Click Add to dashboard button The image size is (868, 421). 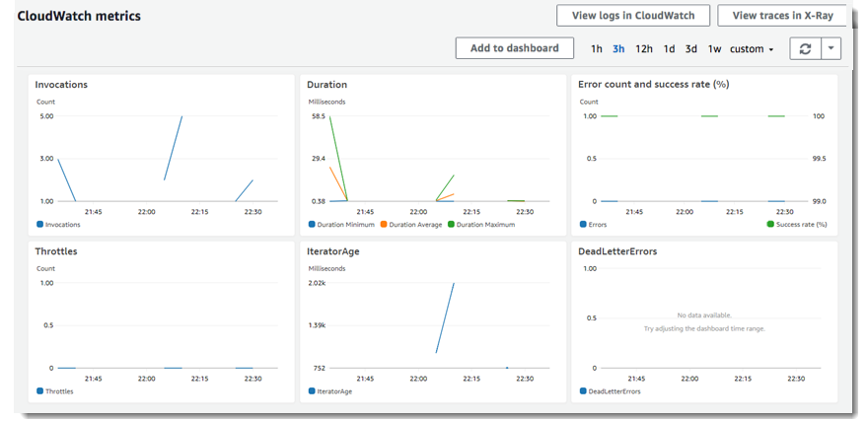tap(514, 48)
